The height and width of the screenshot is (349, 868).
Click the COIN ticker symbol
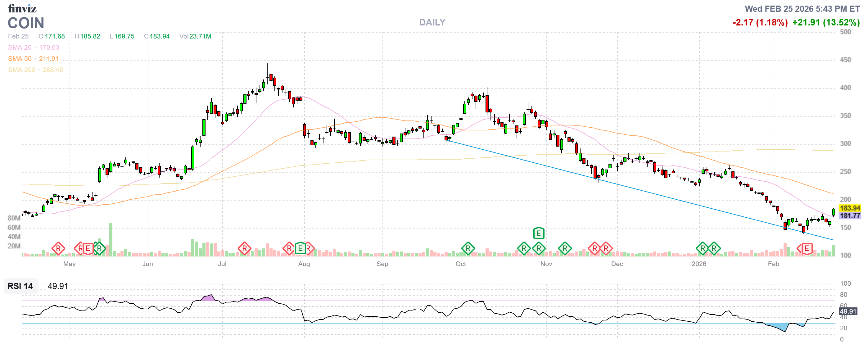point(26,23)
